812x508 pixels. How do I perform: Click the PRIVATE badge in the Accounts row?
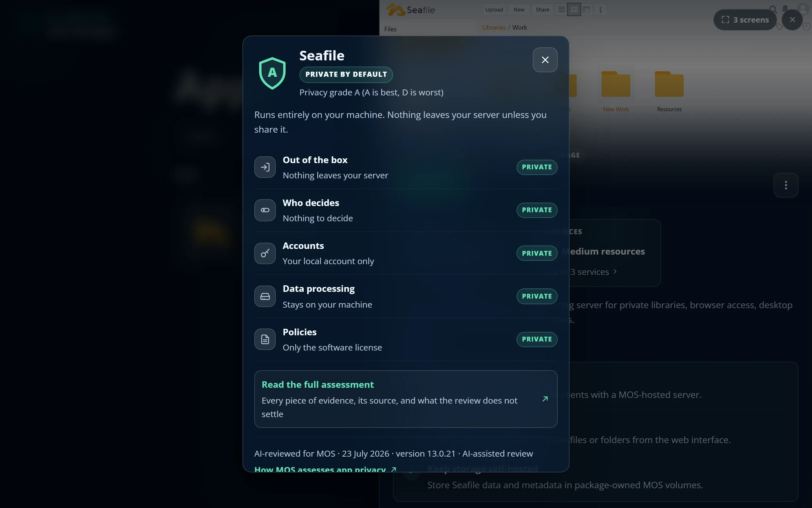pos(537,253)
